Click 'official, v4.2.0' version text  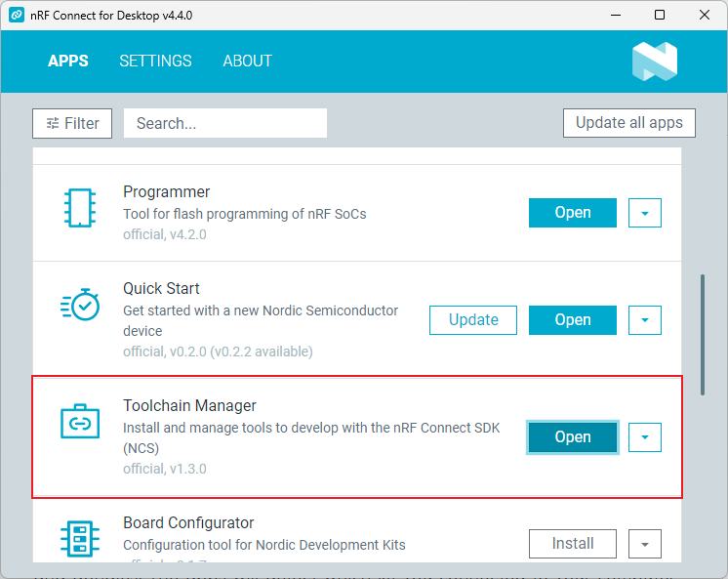(x=165, y=234)
